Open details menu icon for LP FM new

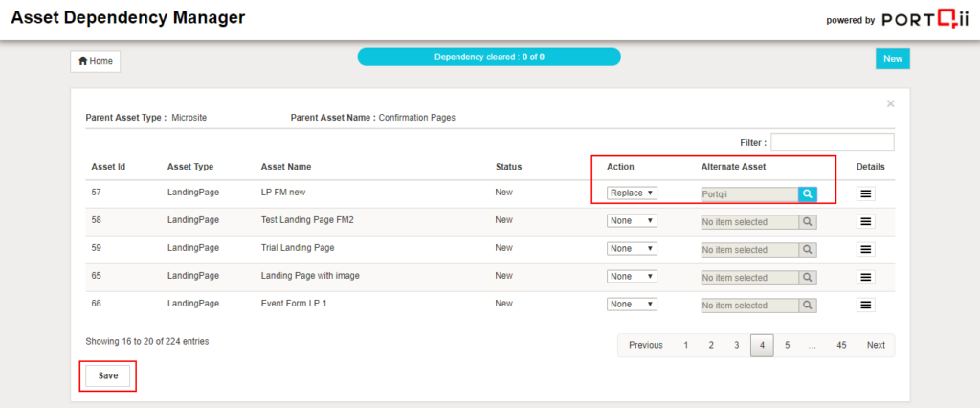[865, 193]
